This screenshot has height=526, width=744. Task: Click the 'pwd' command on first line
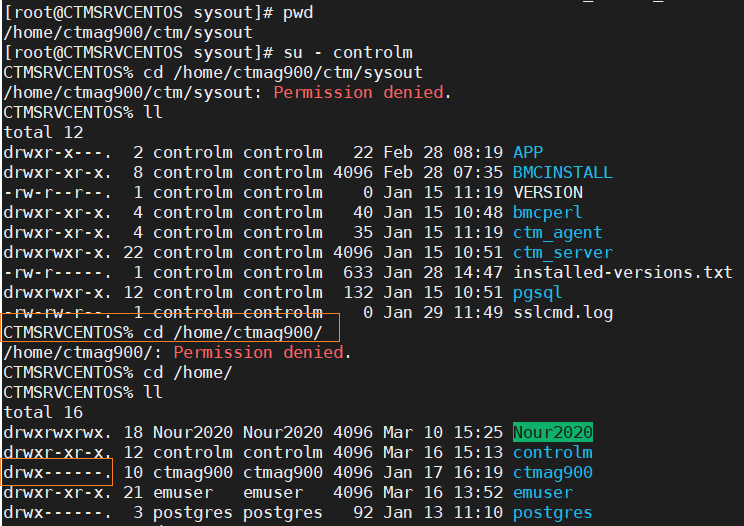tap(298, 13)
